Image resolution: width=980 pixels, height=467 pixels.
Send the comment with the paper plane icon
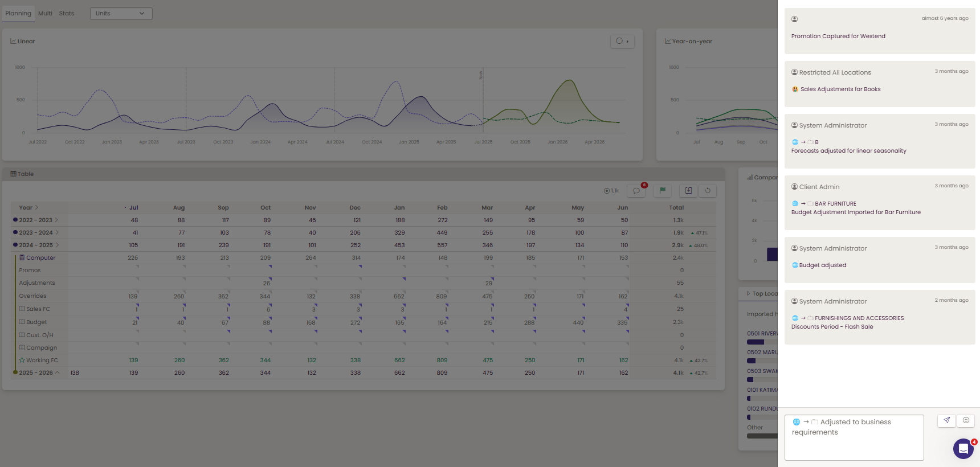click(x=946, y=420)
